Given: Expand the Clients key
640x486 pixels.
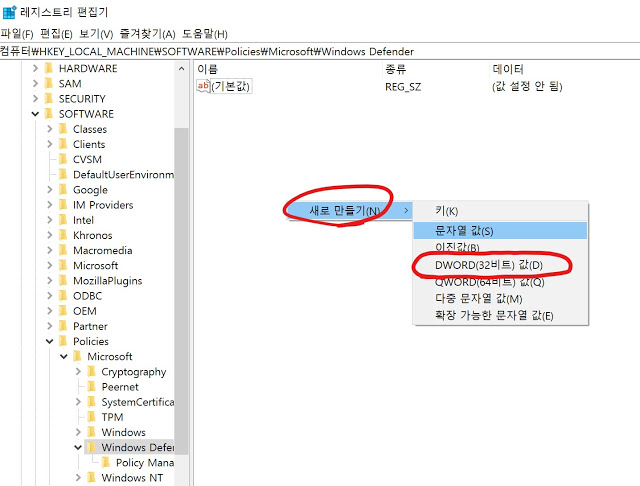Looking at the screenshot, I should (50, 144).
